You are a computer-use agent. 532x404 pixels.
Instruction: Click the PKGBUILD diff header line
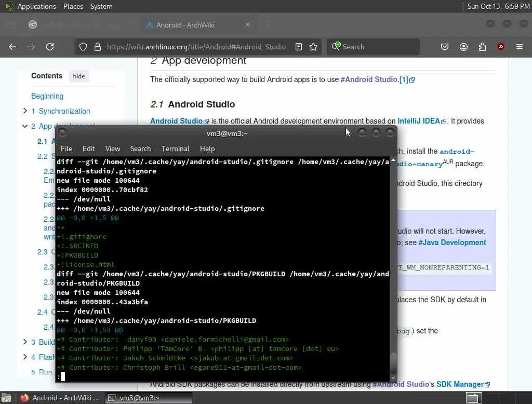click(223, 278)
